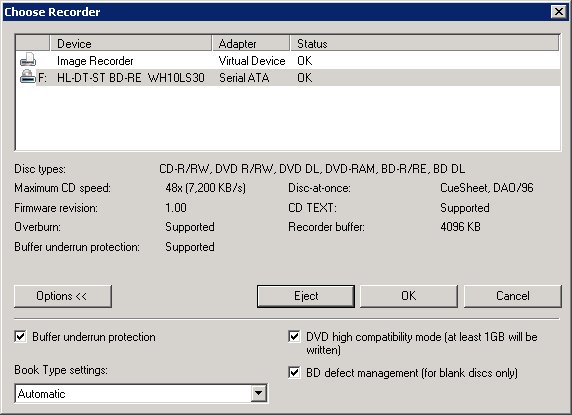Disable DVD high compatibility mode

point(294,336)
